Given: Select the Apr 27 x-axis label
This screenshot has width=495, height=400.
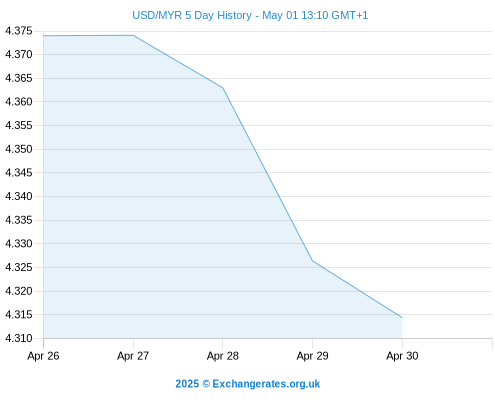Looking at the screenshot, I should [x=133, y=356].
